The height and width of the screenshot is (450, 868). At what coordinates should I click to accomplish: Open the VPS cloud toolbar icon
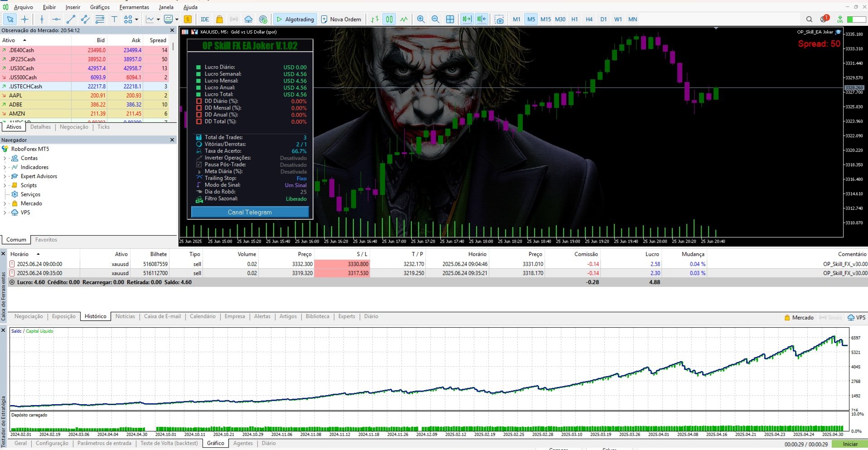point(248,19)
